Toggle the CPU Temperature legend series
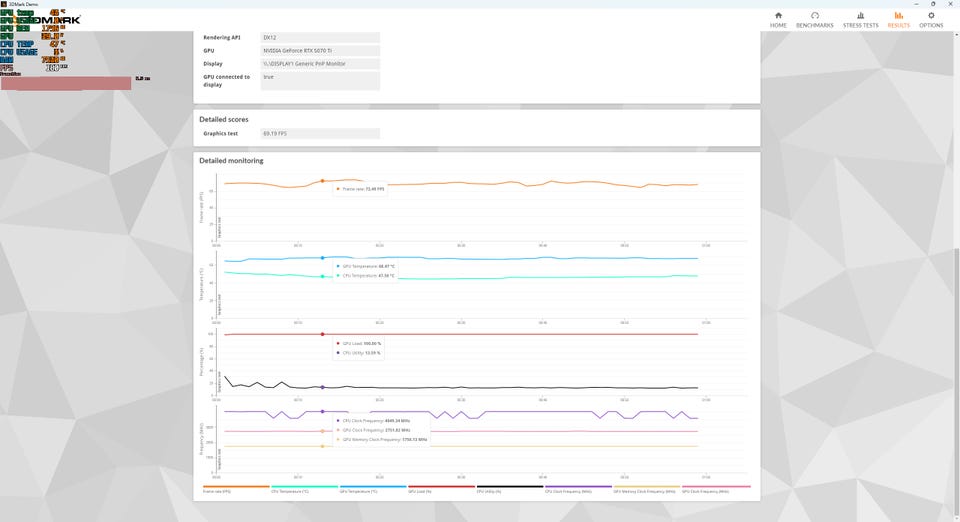Screen dimensions: 960x522 pos(304,489)
